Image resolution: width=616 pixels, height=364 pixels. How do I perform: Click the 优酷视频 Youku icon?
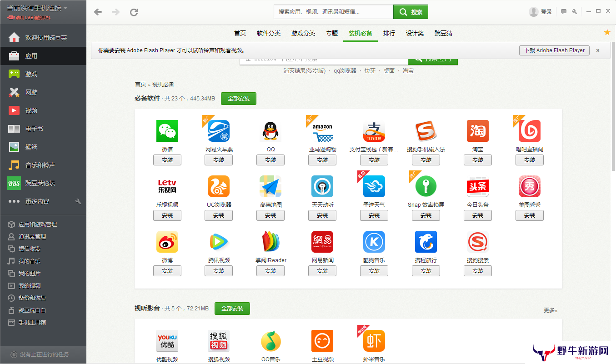pyautogui.click(x=167, y=341)
